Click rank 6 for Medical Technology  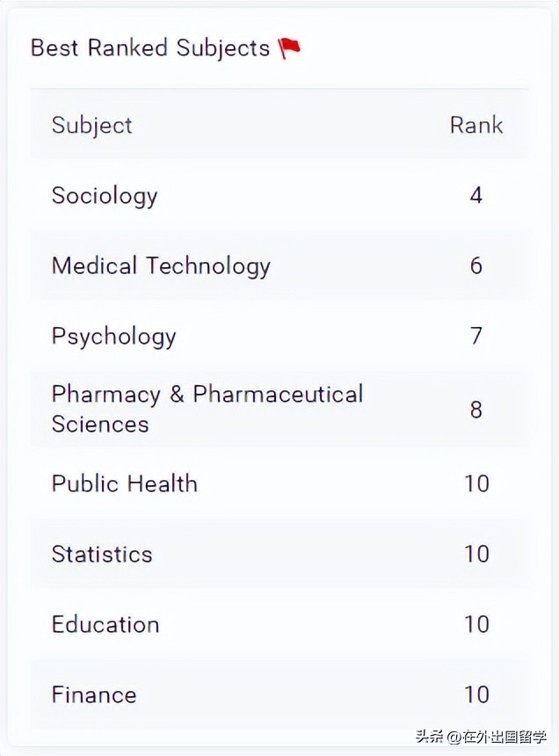[x=476, y=265]
